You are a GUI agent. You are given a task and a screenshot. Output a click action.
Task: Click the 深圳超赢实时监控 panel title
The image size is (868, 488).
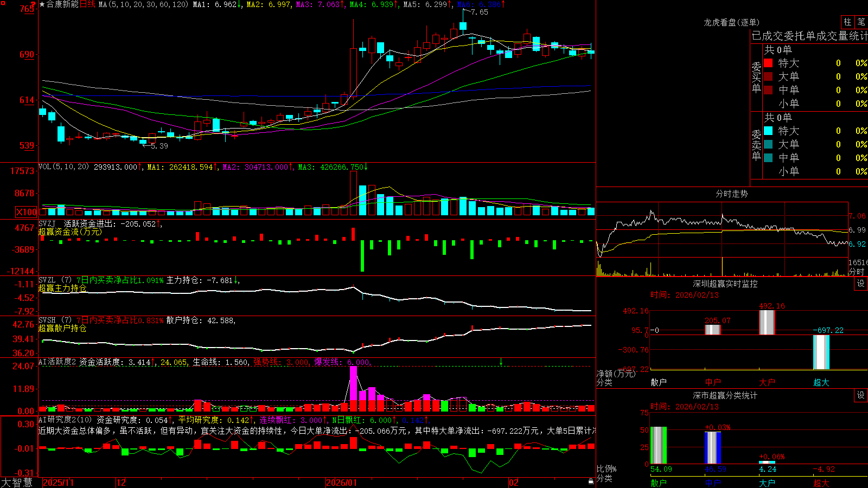(x=725, y=284)
